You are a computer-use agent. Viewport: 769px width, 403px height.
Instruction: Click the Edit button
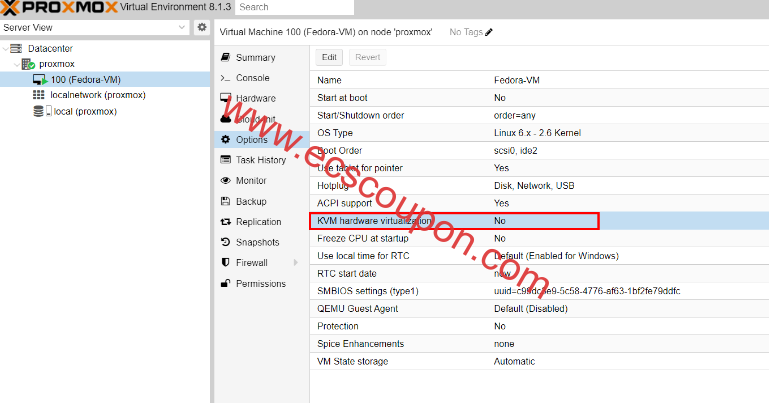click(329, 57)
